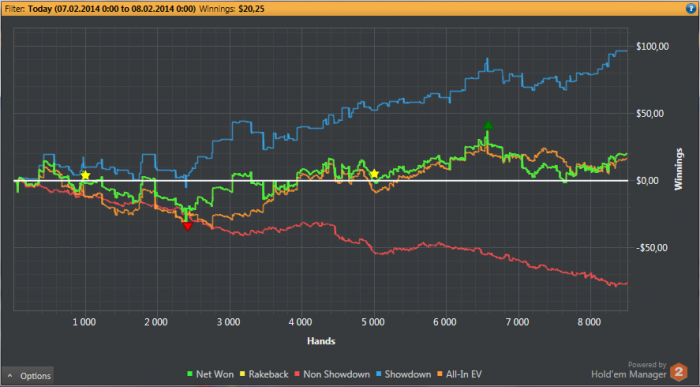Click the Powered by text
Viewport: 700px width, 387px height.
[x=647, y=365]
